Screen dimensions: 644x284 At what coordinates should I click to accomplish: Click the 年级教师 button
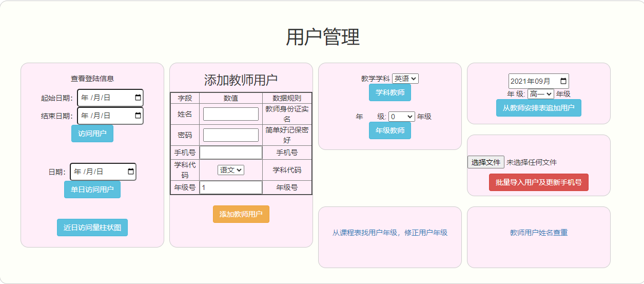click(390, 130)
